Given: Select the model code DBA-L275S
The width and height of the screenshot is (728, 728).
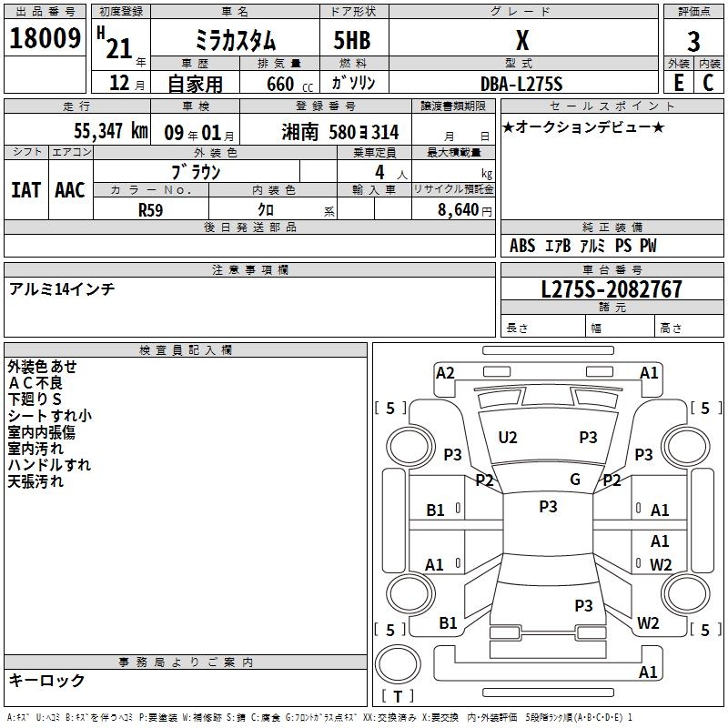Looking at the screenshot, I should [x=521, y=84].
